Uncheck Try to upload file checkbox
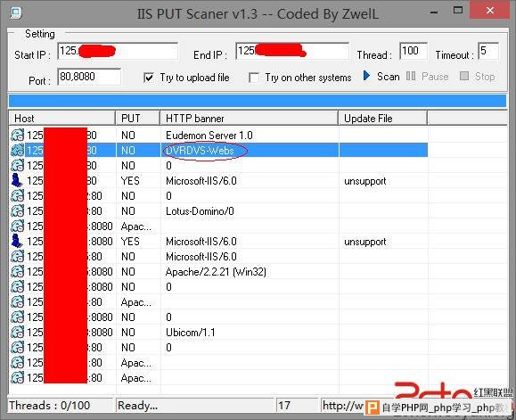Viewport: 516px width, 420px height. (149, 78)
